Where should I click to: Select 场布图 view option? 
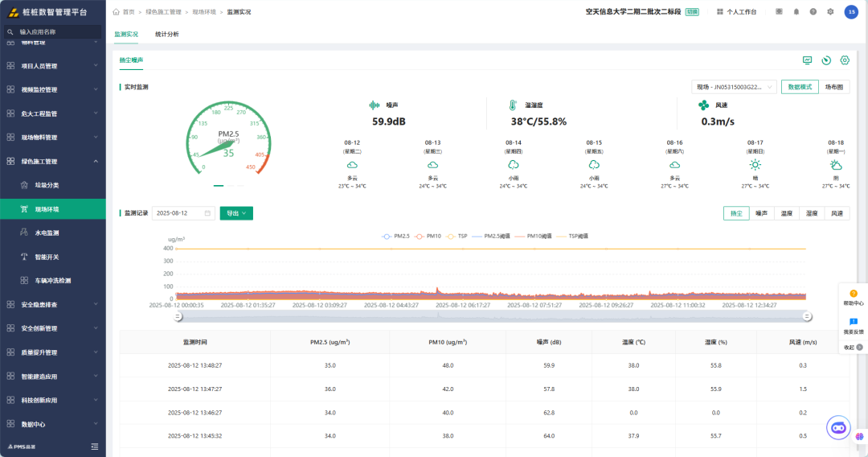(x=834, y=87)
